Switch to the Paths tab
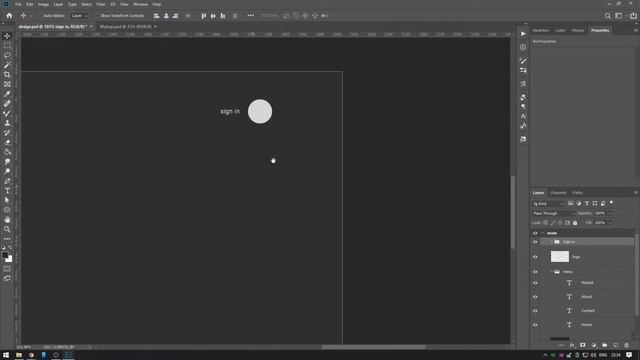 point(578,193)
